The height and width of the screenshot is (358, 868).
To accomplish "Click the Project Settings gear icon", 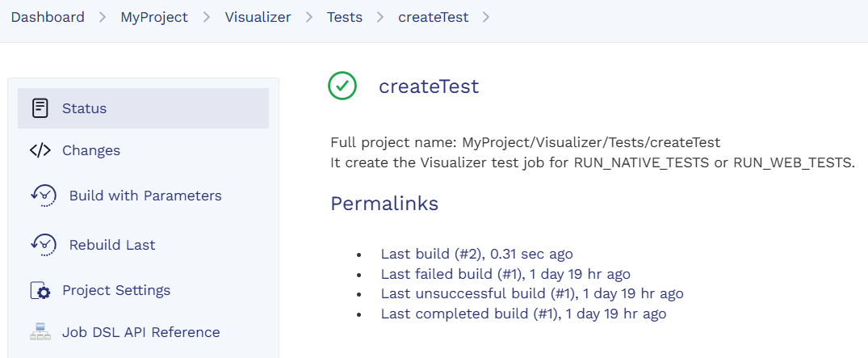I will (40, 290).
